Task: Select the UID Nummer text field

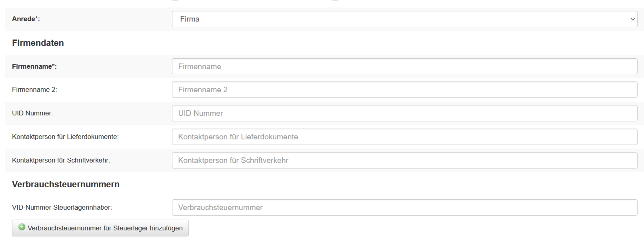Action: tap(404, 113)
